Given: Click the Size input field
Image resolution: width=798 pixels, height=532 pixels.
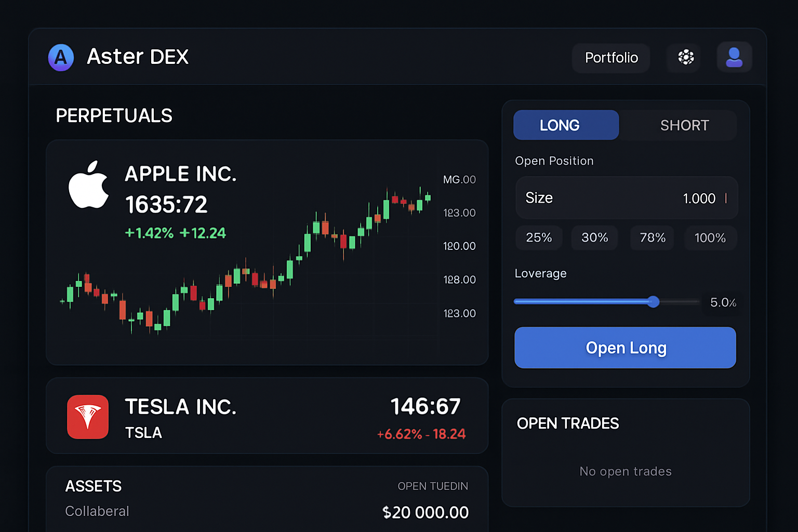Looking at the screenshot, I should pos(626,198).
